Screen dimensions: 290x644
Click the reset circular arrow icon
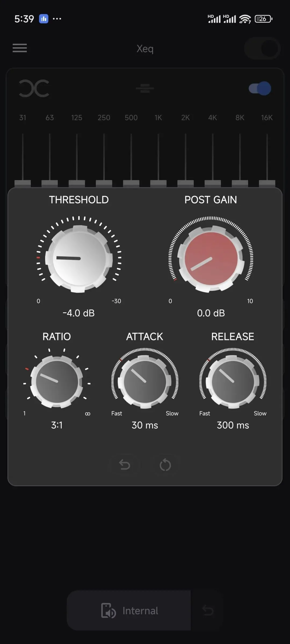[165, 465]
